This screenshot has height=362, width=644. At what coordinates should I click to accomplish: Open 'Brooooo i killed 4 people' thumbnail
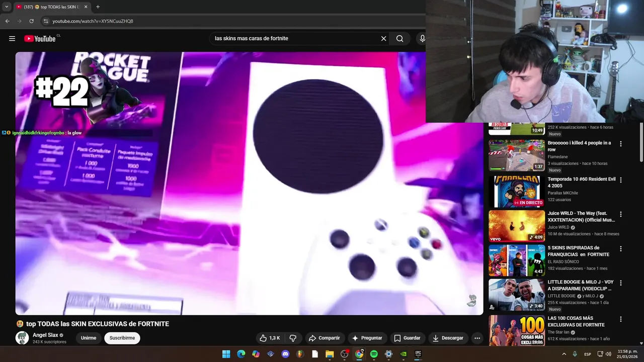(x=517, y=155)
